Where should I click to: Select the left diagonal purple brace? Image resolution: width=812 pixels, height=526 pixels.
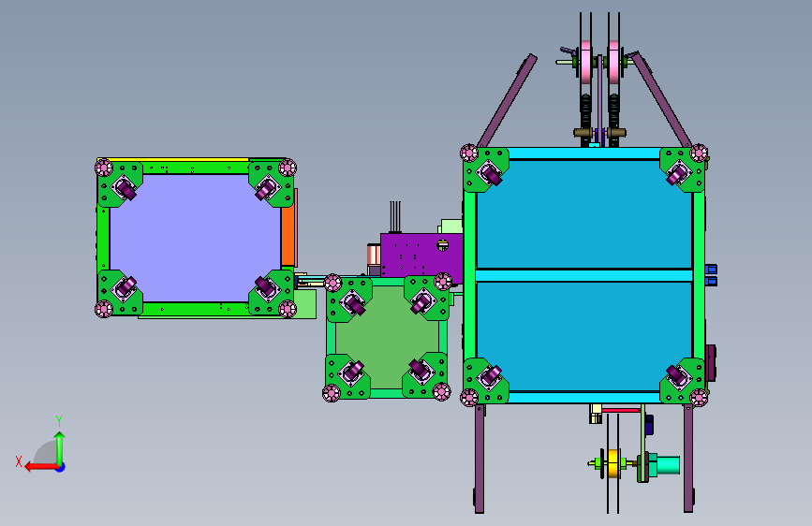pyautogui.click(x=507, y=100)
